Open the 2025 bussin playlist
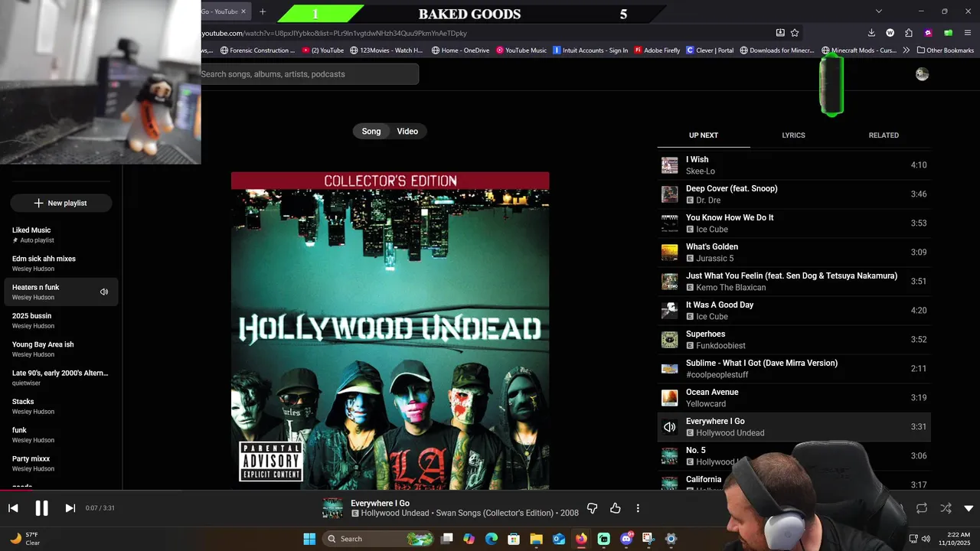This screenshot has width=980, height=551. point(61,321)
